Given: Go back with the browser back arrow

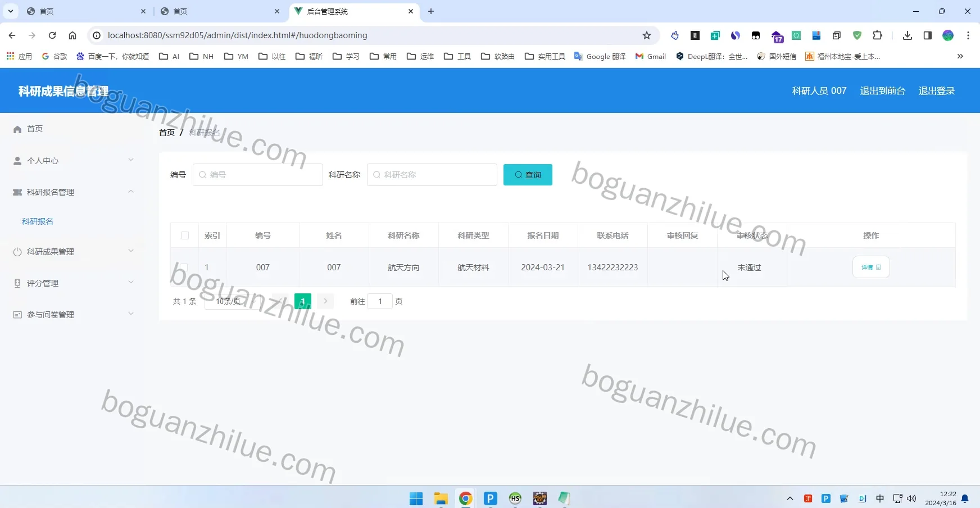Looking at the screenshot, I should (12, 35).
